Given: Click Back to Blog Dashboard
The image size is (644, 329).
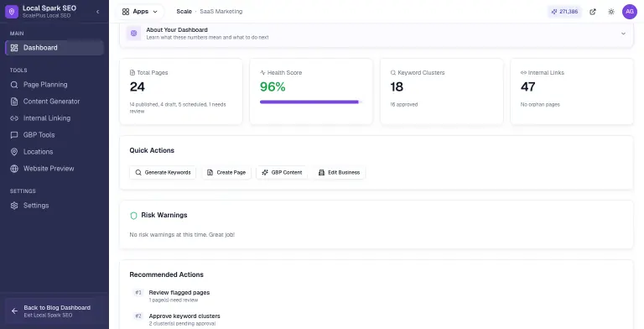Looking at the screenshot, I should coord(55,311).
